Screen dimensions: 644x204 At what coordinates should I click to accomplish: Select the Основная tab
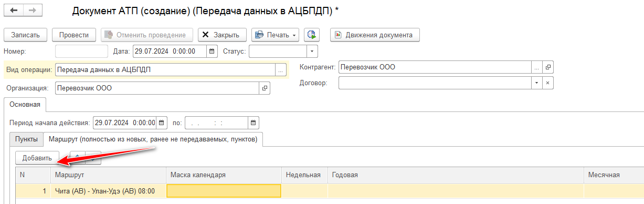(x=25, y=104)
